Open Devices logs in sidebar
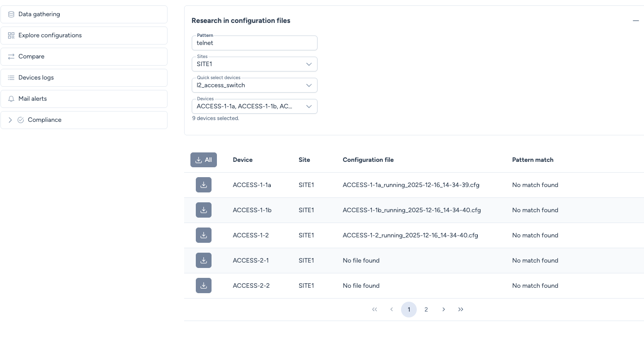This screenshot has width=644, height=357. point(84,78)
